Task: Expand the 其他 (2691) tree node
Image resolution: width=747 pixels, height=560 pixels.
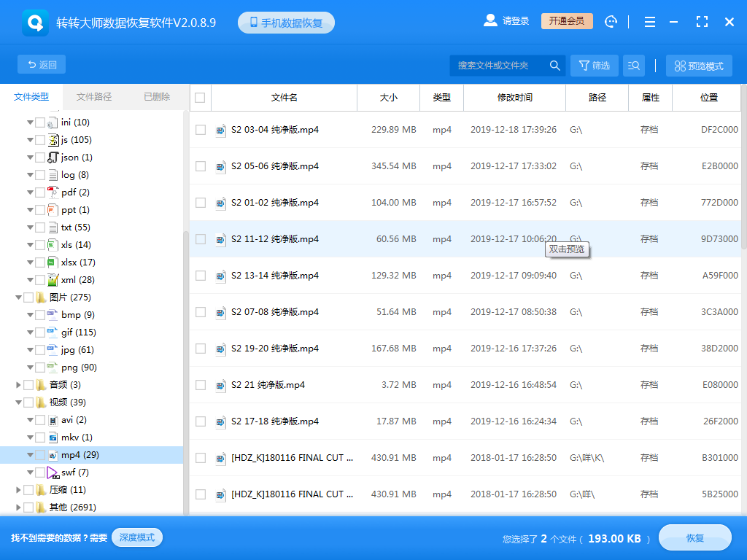Action: pyautogui.click(x=18, y=507)
